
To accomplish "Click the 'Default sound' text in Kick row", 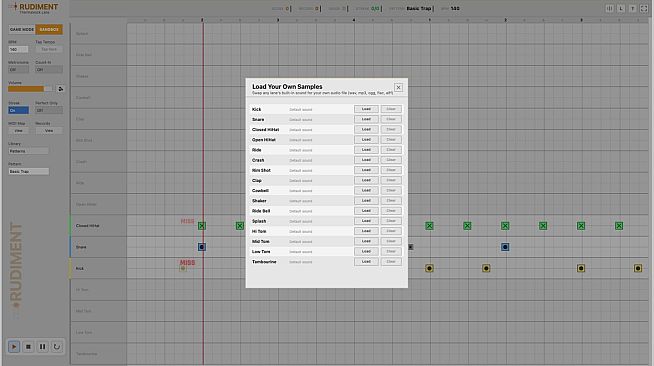I will point(301,109).
